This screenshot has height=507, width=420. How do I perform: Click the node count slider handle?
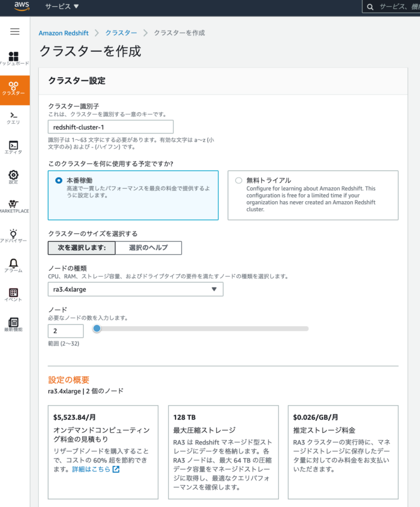click(x=97, y=328)
